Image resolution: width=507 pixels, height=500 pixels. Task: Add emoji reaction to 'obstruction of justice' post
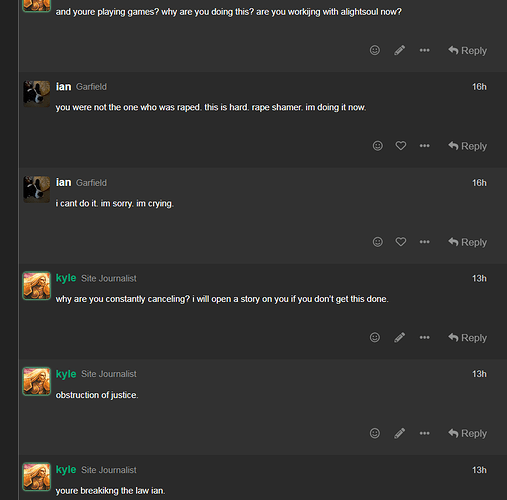coord(375,433)
